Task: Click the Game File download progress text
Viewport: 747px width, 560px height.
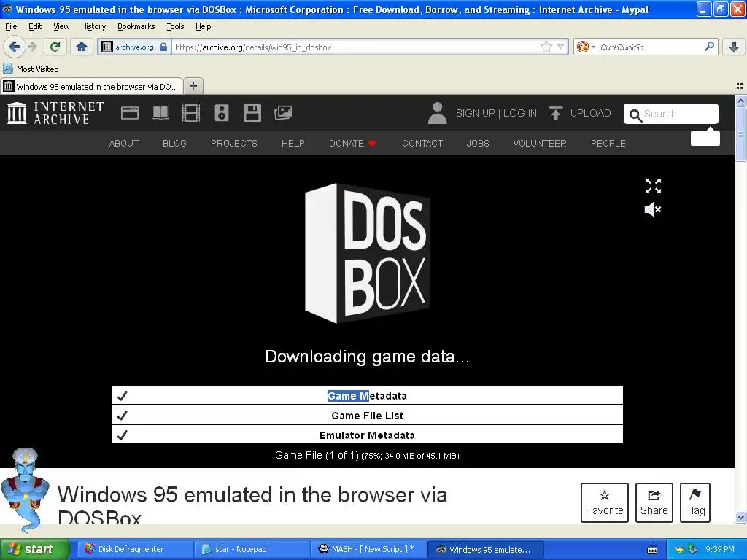Action: pos(367,455)
